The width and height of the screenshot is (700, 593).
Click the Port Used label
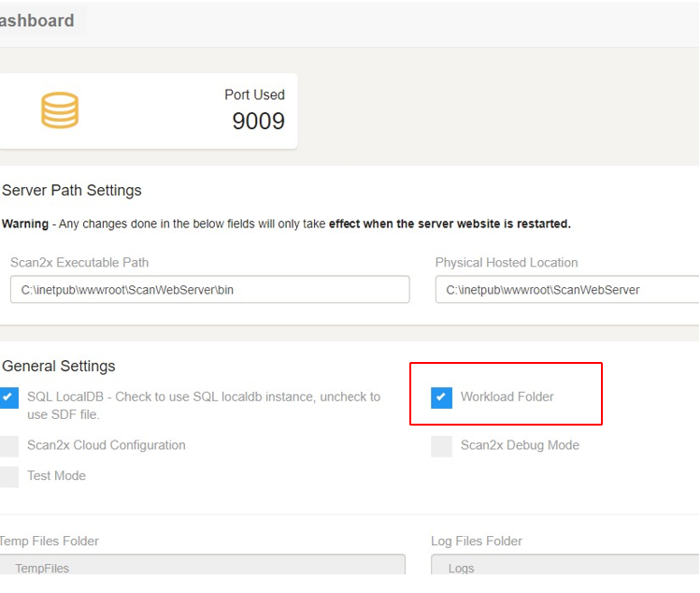[254, 94]
